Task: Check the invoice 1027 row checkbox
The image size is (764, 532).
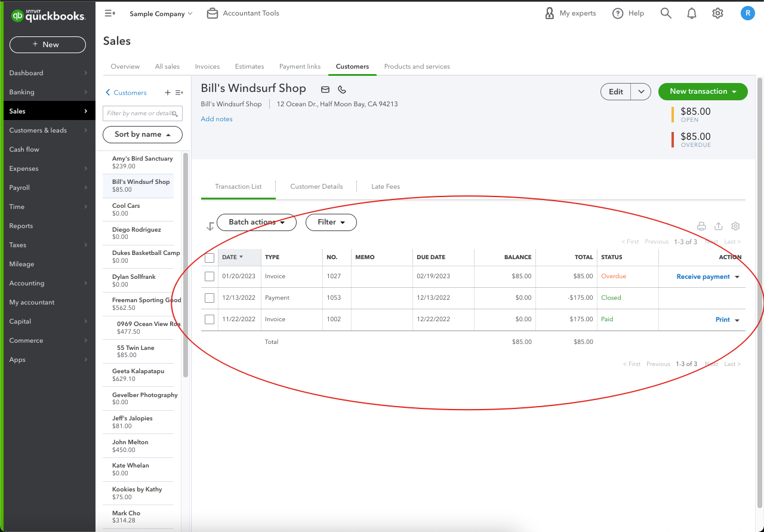Action: [x=210, y=276]
